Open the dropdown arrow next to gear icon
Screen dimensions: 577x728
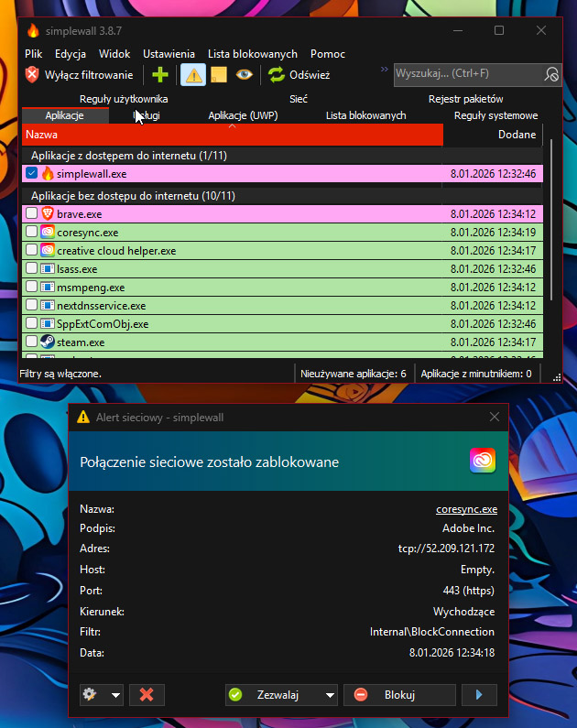click(115, 695)
